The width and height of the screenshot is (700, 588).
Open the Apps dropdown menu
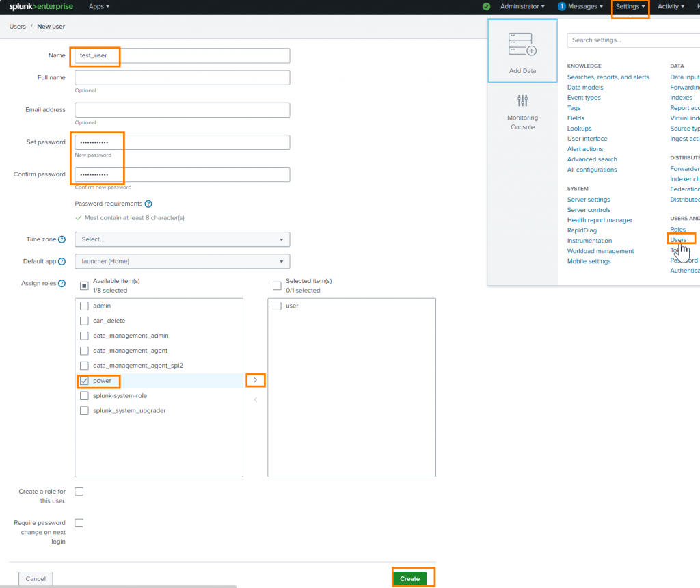(98, 7)
